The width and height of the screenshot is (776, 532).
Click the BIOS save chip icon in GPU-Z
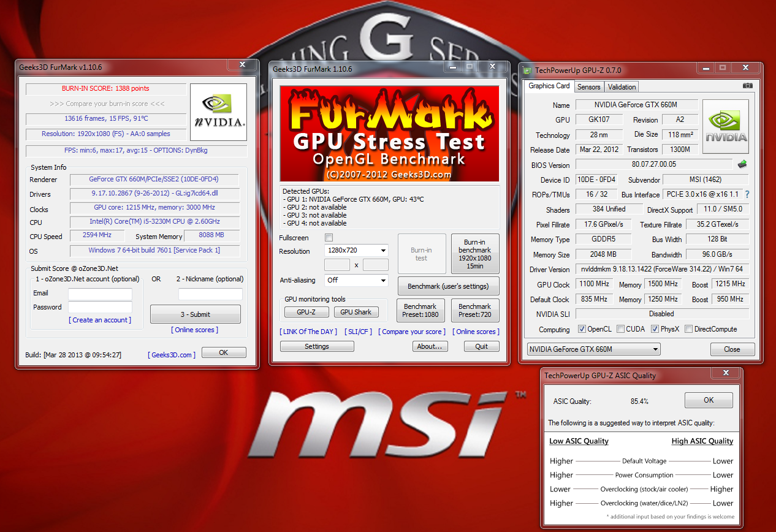(x=742, y=164)
